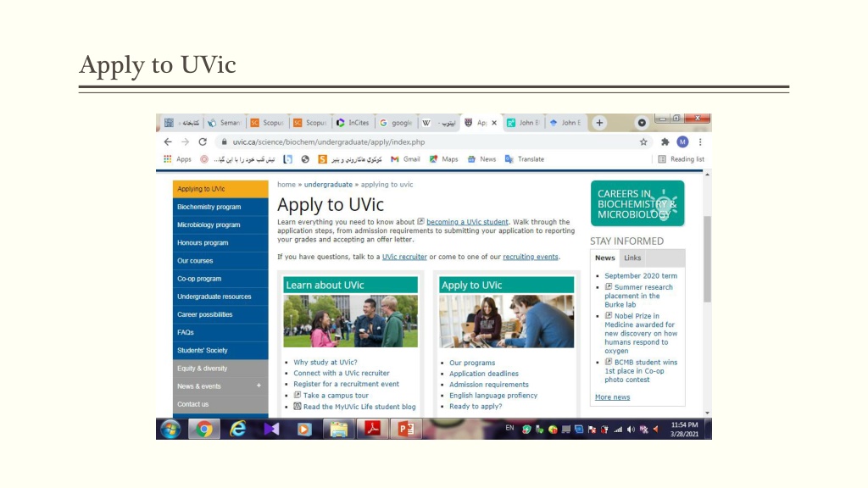Click the browser forward arrow
Screen dimensions: 868x488
point(186,142)
